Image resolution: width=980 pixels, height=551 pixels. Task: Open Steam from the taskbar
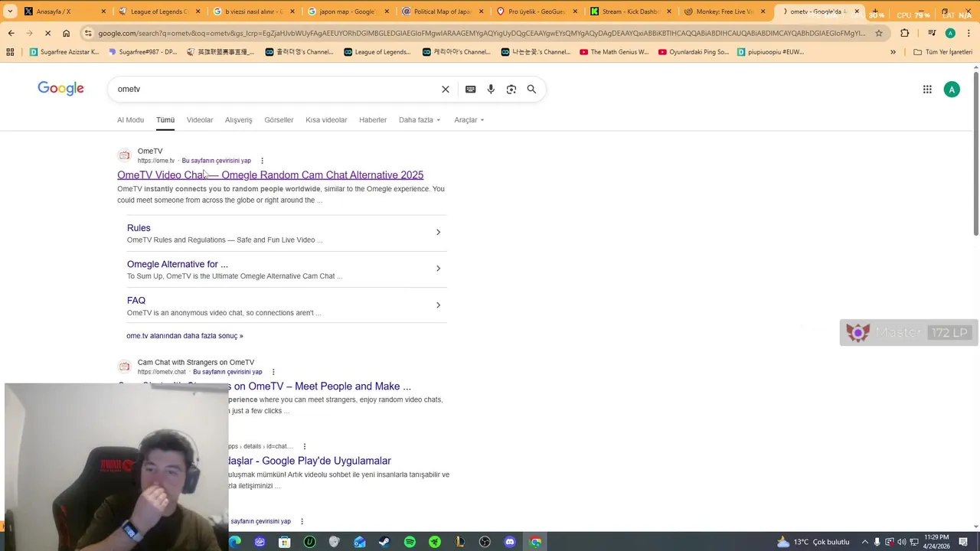click(384, 542)
